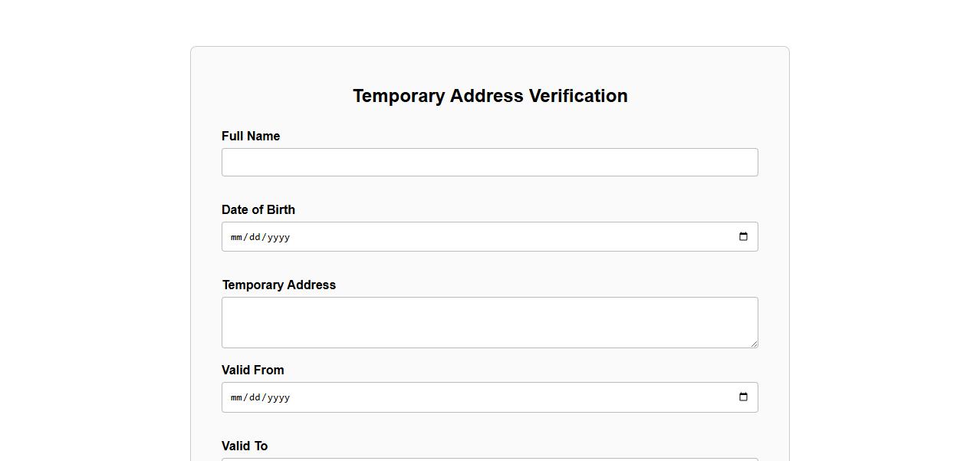Click the Valid From label

point(253,370)
